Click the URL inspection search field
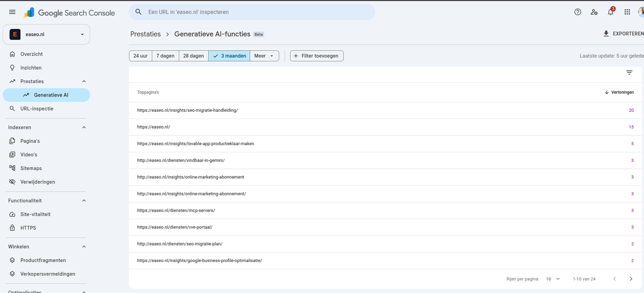This screenshot has height=293, width=644. 252,12
